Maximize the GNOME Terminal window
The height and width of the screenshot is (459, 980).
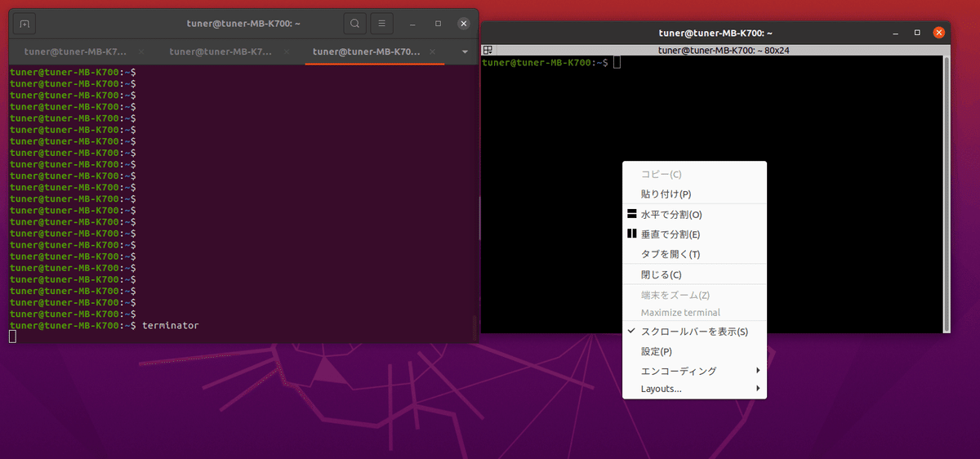[439, 24]
